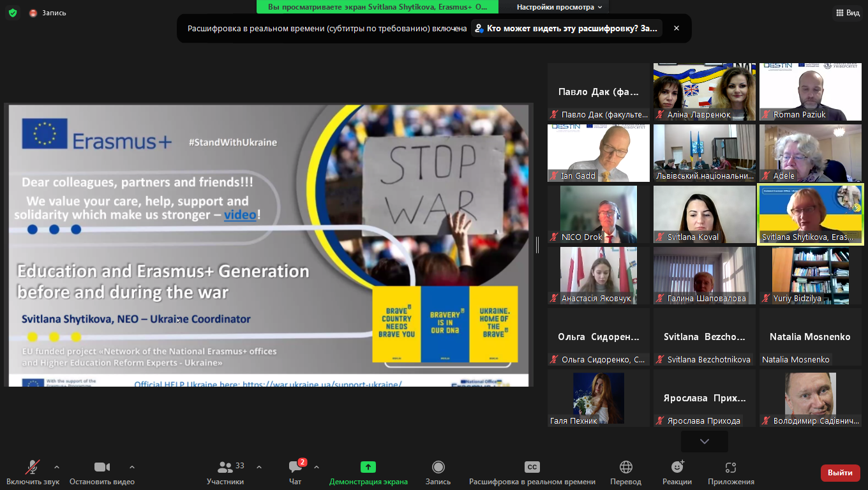Select Yuriy Bidzilya video thumbnail

pyautogui.click(x=811, y=276)
